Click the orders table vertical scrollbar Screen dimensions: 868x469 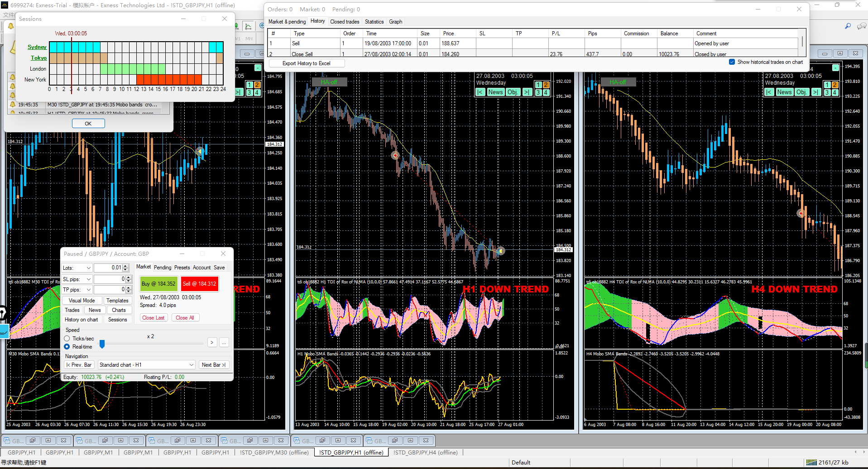click(x=802, y=42)
